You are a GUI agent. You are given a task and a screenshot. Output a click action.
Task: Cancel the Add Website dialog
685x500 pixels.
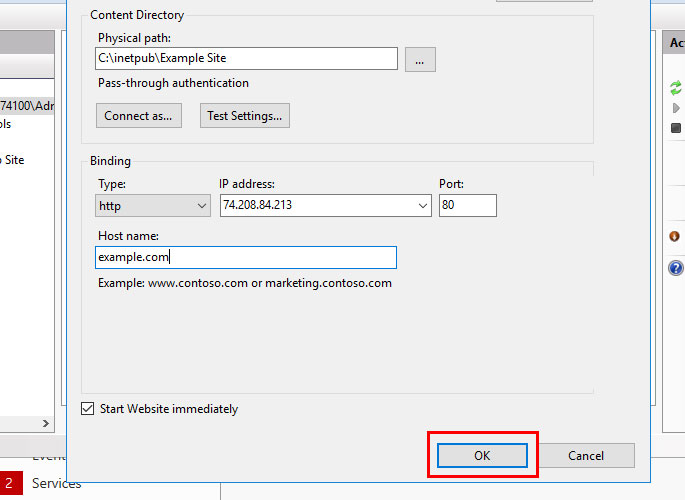point(586,455)
